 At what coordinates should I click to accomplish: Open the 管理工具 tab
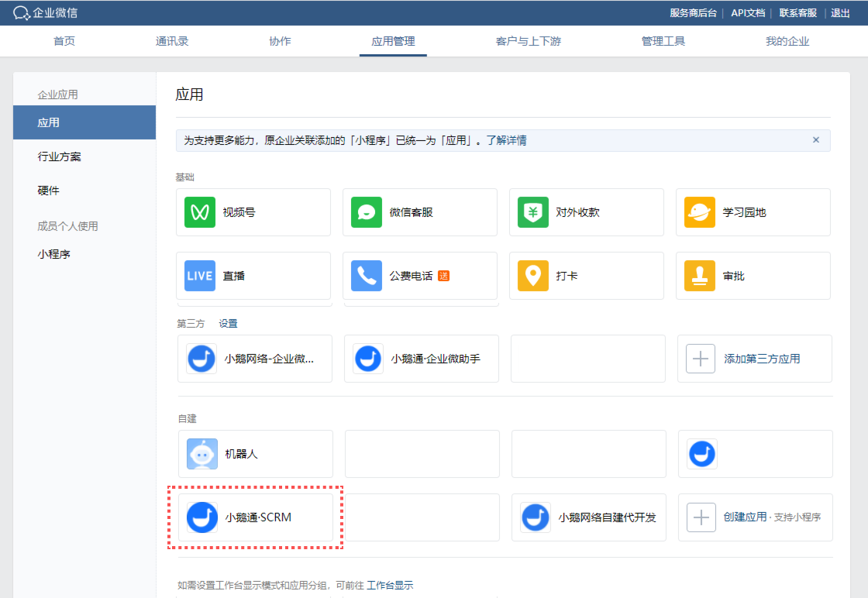coord(663,42)
